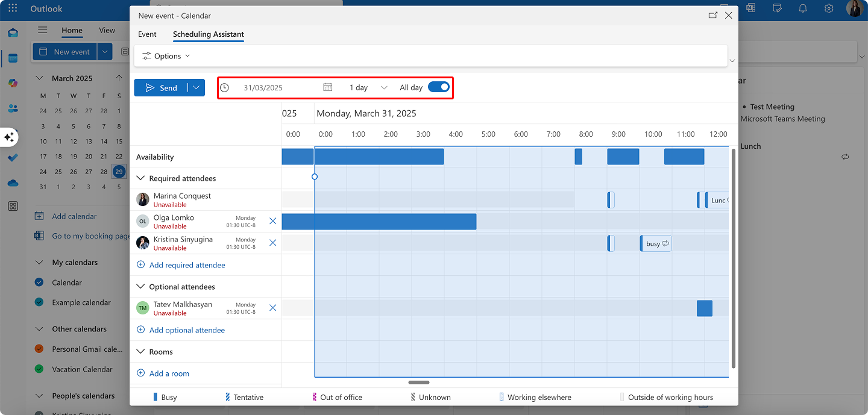Open Microsoft To Do from the sidebar
This screenshot has height=415, width=868.
[12, 158]
